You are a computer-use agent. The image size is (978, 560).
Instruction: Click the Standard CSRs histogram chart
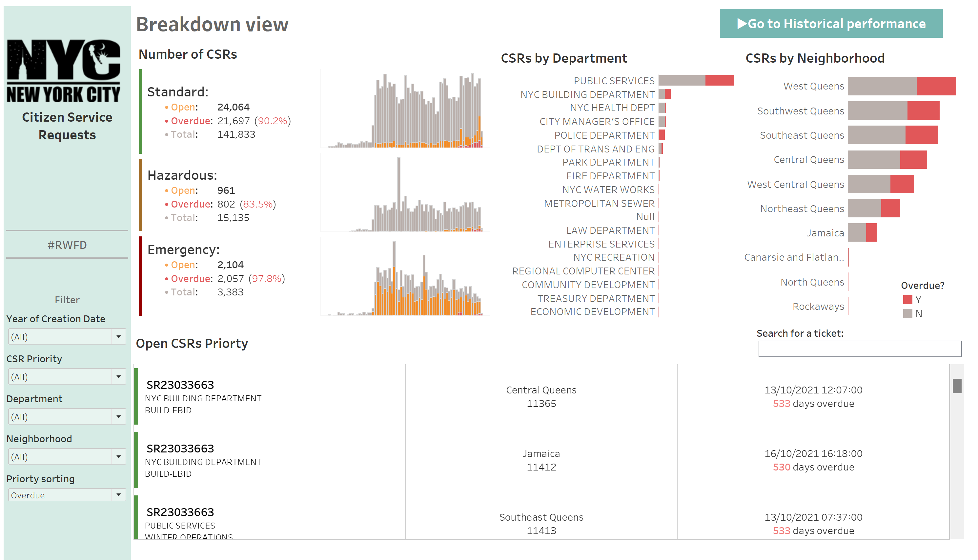point(405,110)
